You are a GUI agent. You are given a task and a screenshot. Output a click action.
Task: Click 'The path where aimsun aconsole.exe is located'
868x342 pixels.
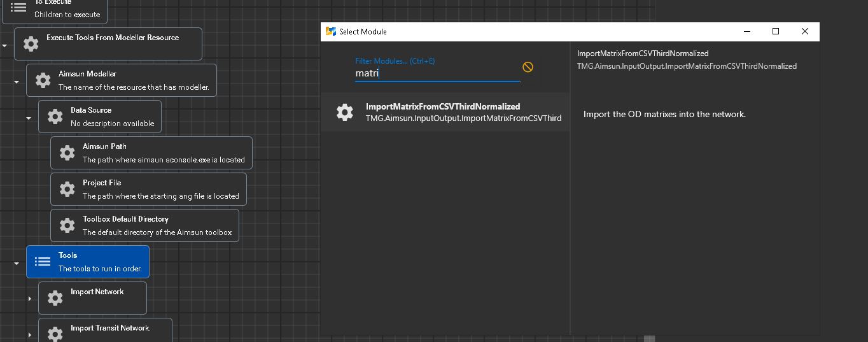point(164,160)
